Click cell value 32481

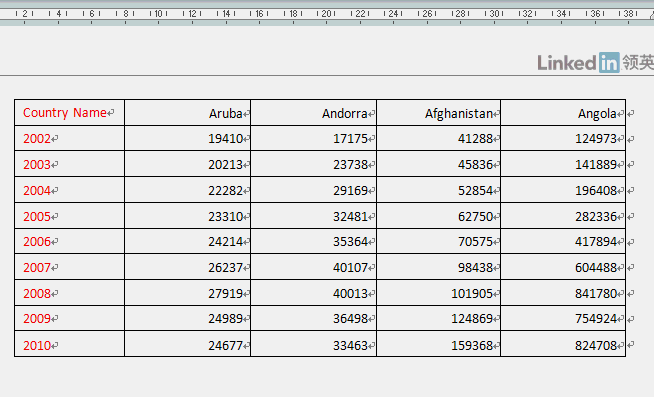(350, 216)
